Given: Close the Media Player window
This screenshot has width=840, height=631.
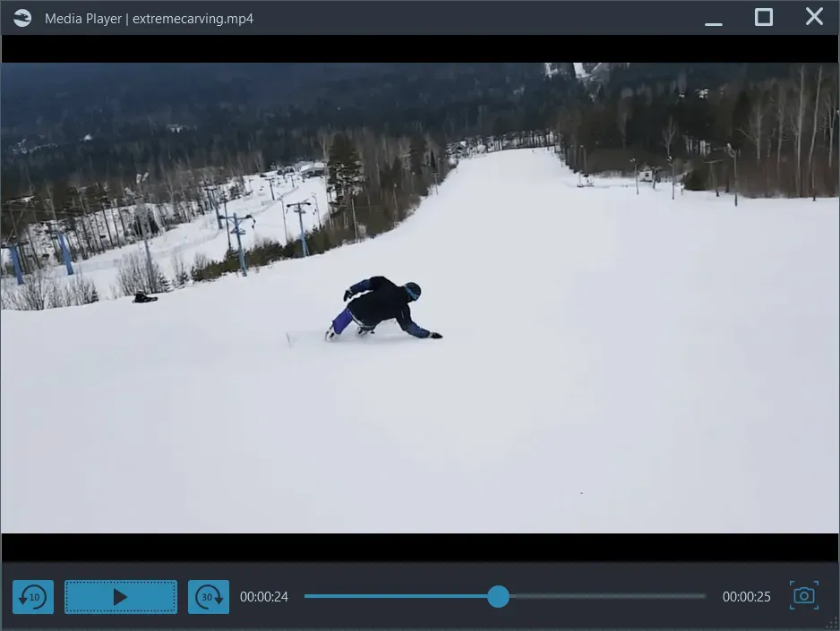Looking at the screenshot, I should (814, 17).
